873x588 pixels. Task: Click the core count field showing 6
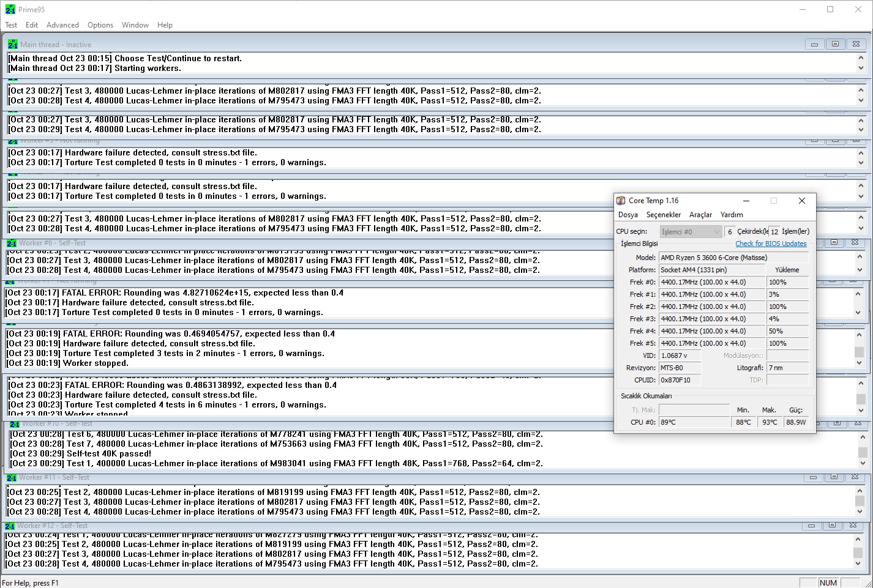click(730, 232)
